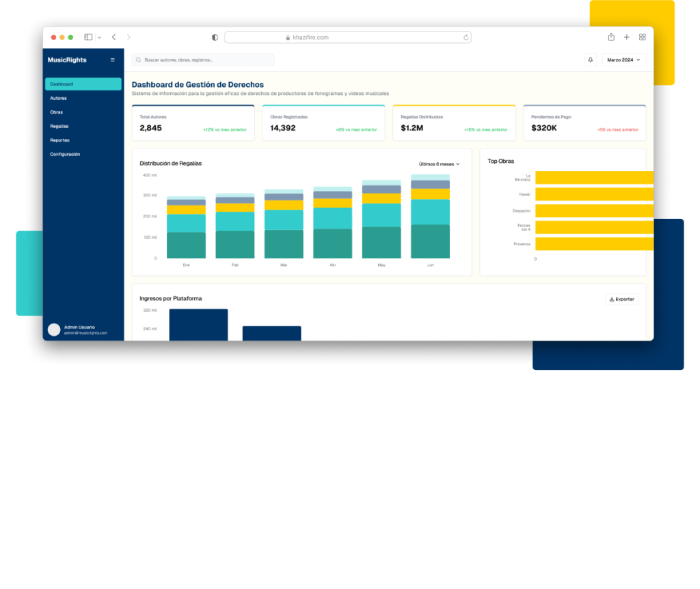This screenshot has width=700, height=589.
Task: Click the Buscar autores search field
Action: [203, 60]
